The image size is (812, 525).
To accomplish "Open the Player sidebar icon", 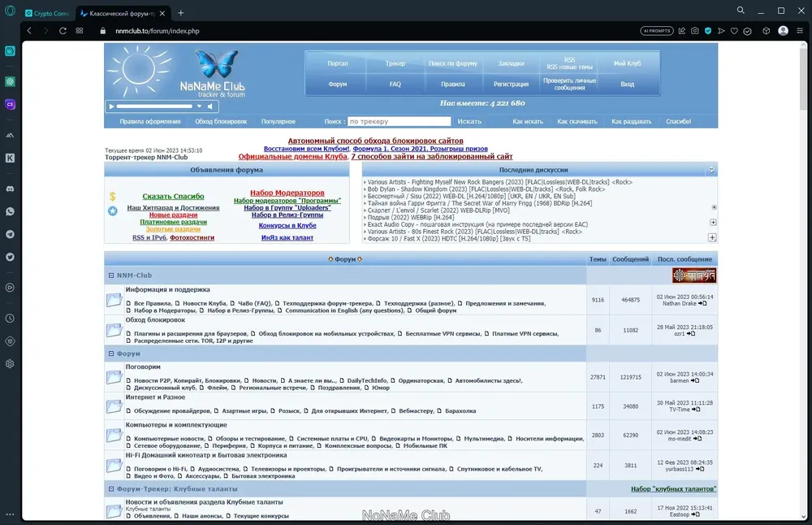I will point(10,288).
